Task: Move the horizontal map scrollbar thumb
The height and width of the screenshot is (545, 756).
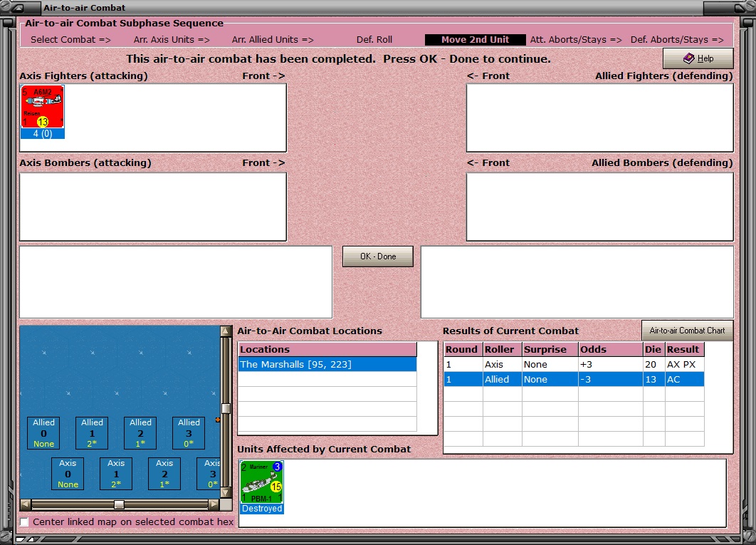Action: coord(119,504)
